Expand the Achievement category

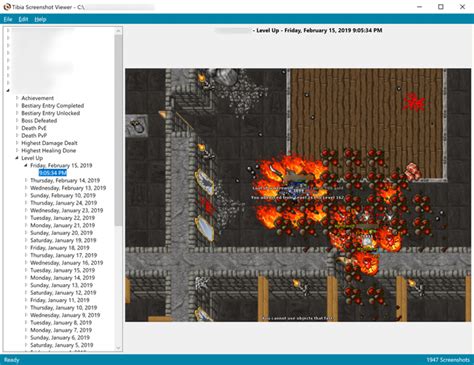17,98
